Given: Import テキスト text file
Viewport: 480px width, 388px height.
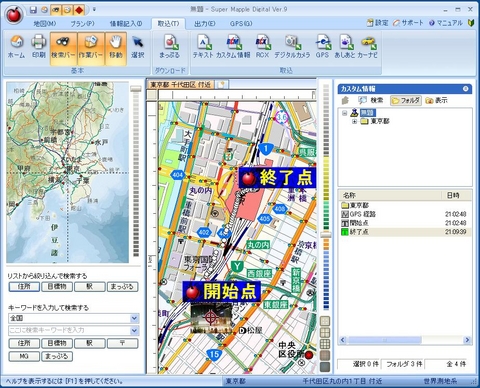Looking at the screenshot, I should coord(203,47).
